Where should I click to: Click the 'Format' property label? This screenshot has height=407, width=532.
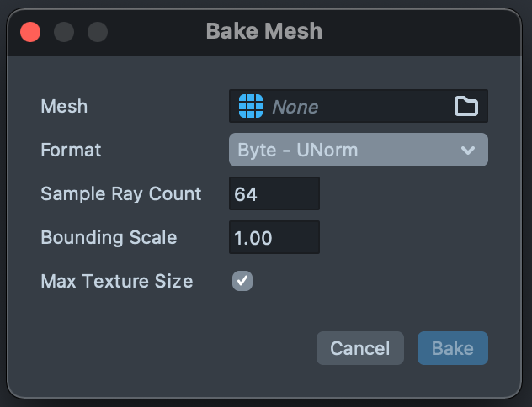(71, 150)
